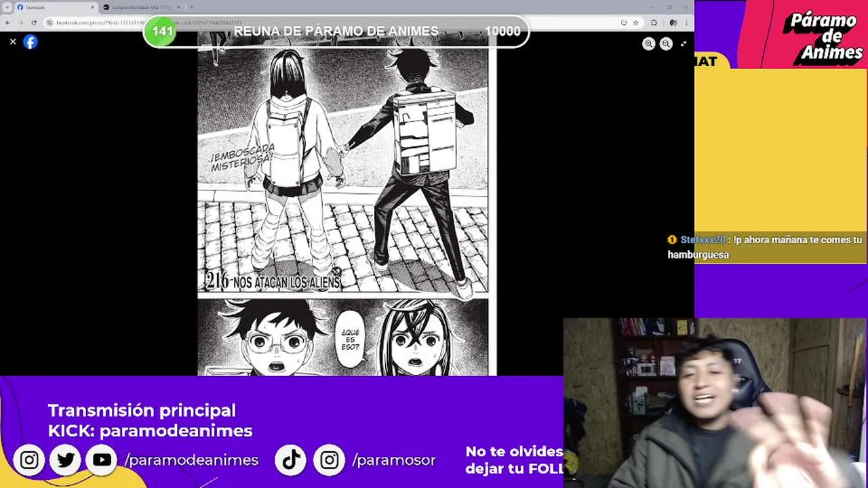868x488 pixels.
Task: Switch to the second Chrome tab
Action: tap(141, 7)
